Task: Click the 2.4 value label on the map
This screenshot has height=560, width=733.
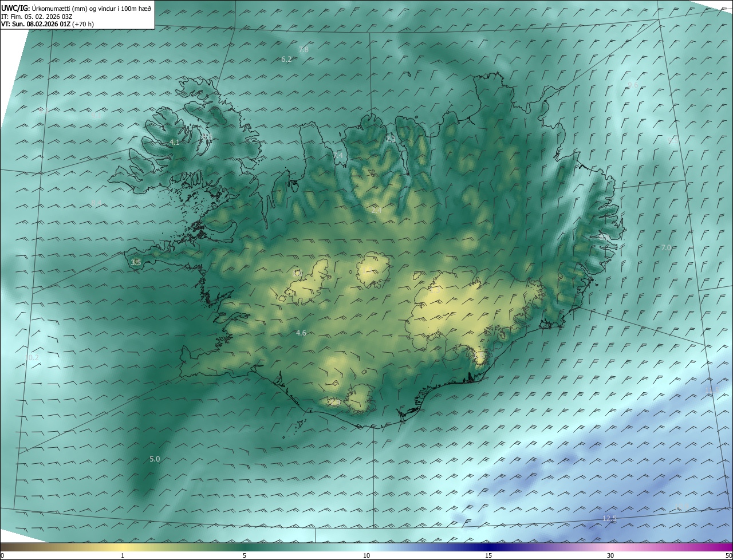Action: coord(376,211)
